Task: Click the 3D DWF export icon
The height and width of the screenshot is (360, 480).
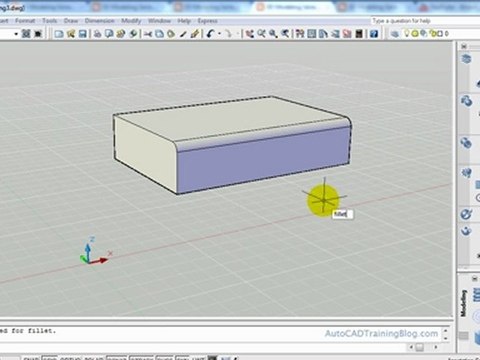Action: point(133,34)
